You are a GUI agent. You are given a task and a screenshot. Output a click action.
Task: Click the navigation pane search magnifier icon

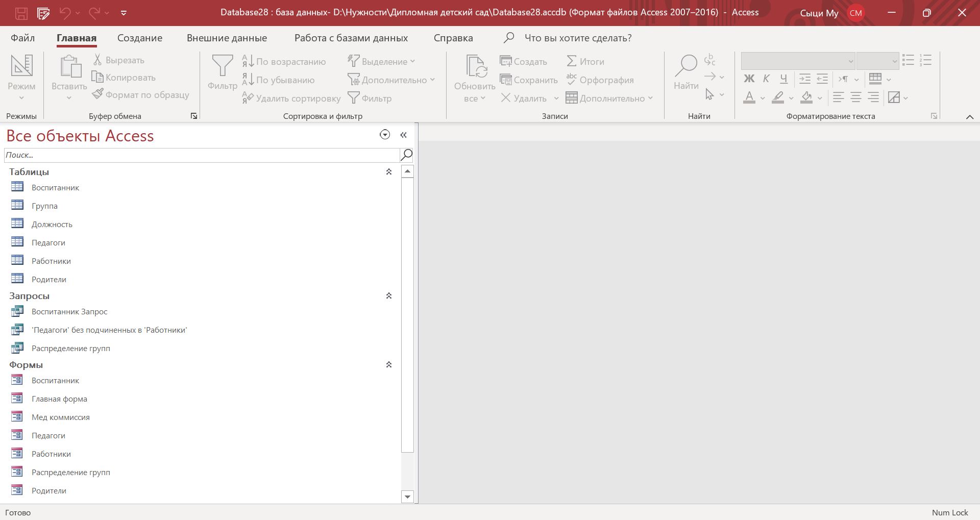point(407,155)
